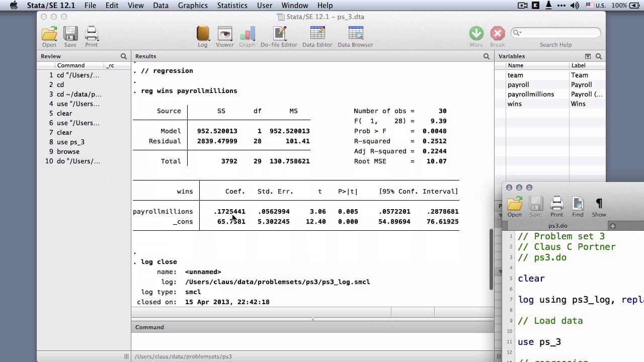Open the Log tool
The width and height of the screenshot is (644, 362).
coord(203,34)
